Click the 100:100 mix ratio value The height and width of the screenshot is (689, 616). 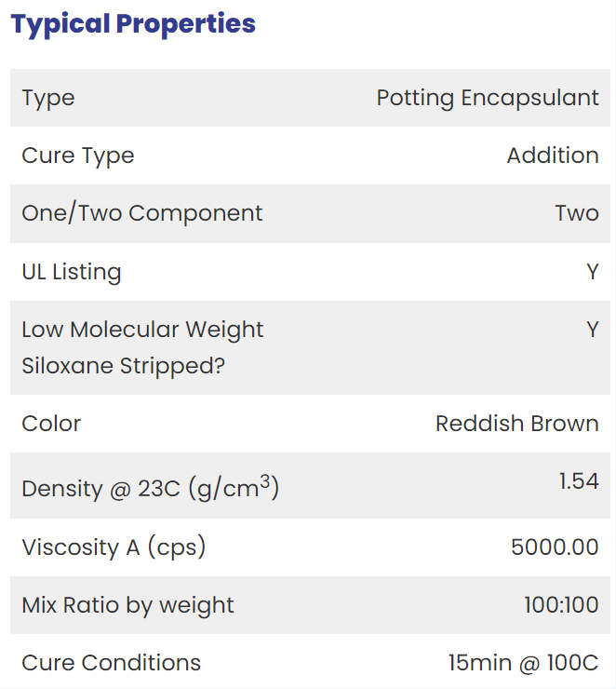pyautogui.click(x=561, y=605)
